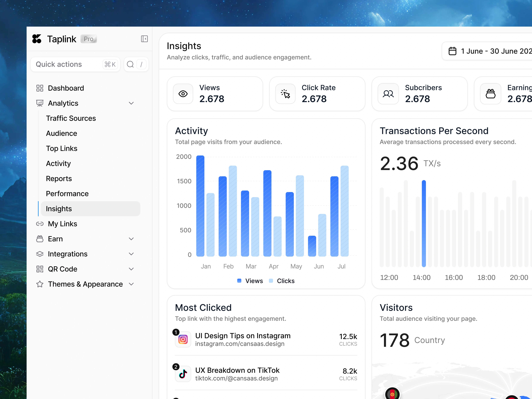Click the calendar icon in date picker
The height and width of the screenshot is (399, 532).
[x=452, y=51]
